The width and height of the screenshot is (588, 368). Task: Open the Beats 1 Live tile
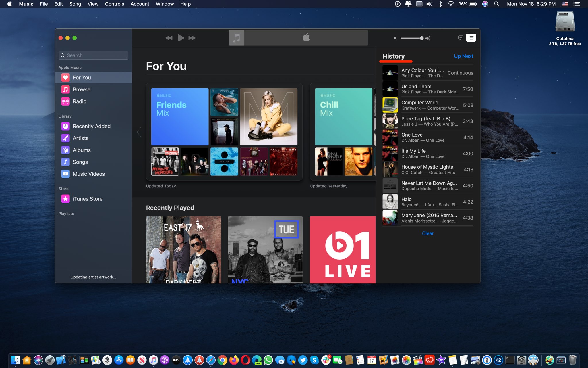click(343, 250)
